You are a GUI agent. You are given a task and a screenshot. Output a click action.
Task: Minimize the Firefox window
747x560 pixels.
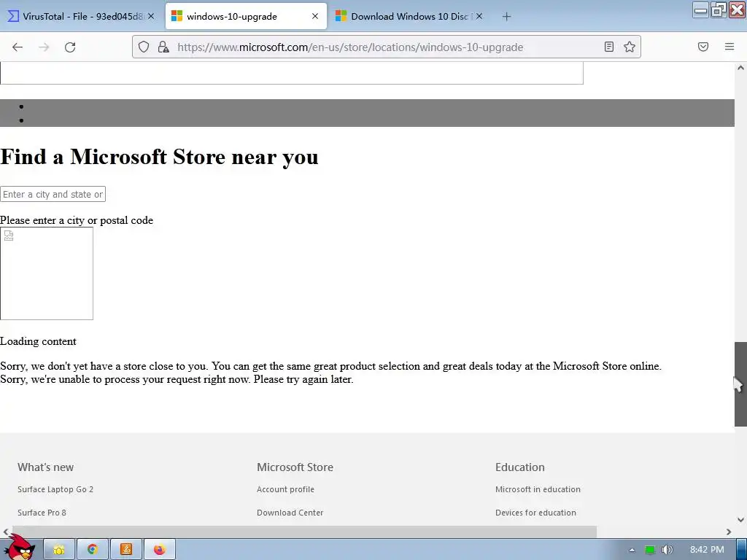tap(700, 9)
